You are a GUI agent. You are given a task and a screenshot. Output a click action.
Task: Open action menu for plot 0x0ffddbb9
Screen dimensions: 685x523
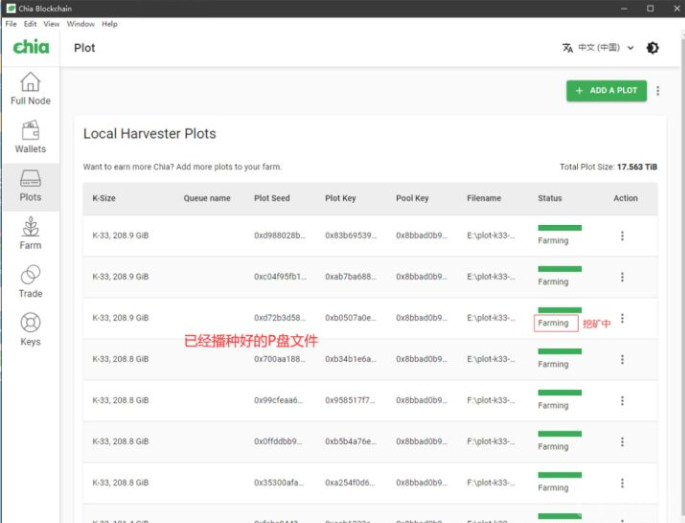[622, 442]
